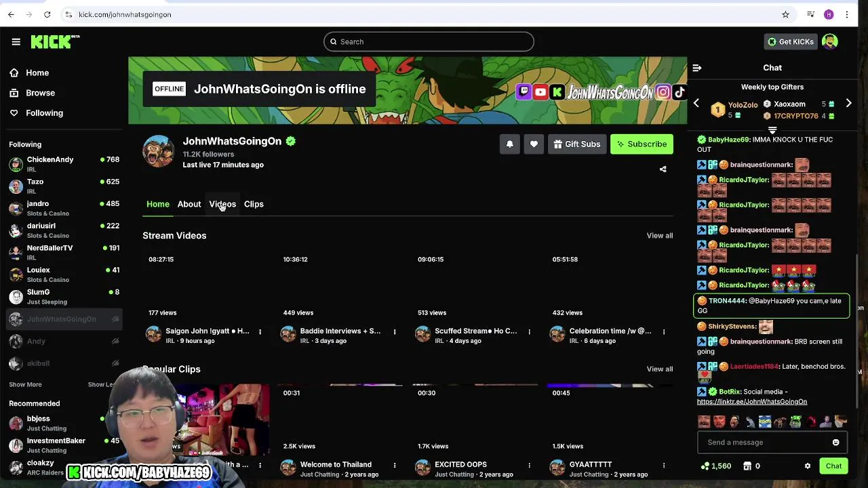
Task: Open the emoji picker in chat input
Action: click(x=835, y=443)
